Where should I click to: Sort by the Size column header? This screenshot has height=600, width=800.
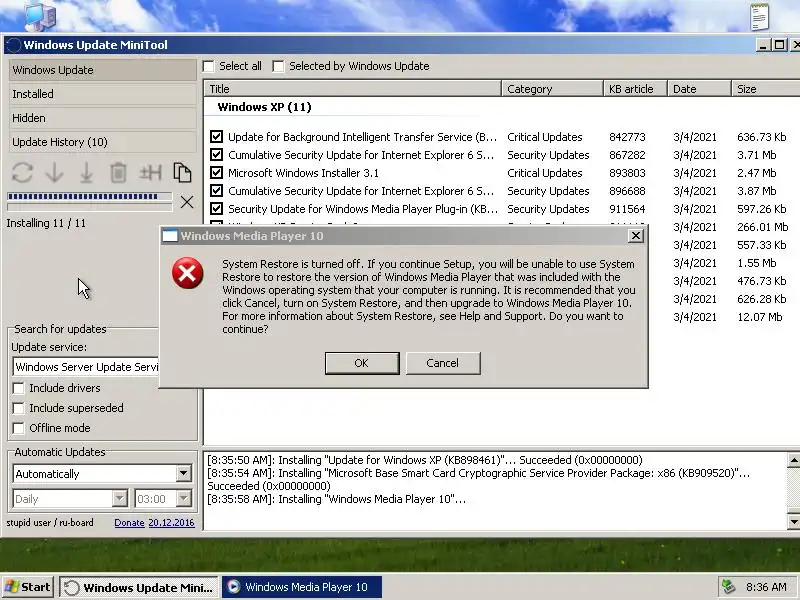(765, 89)
